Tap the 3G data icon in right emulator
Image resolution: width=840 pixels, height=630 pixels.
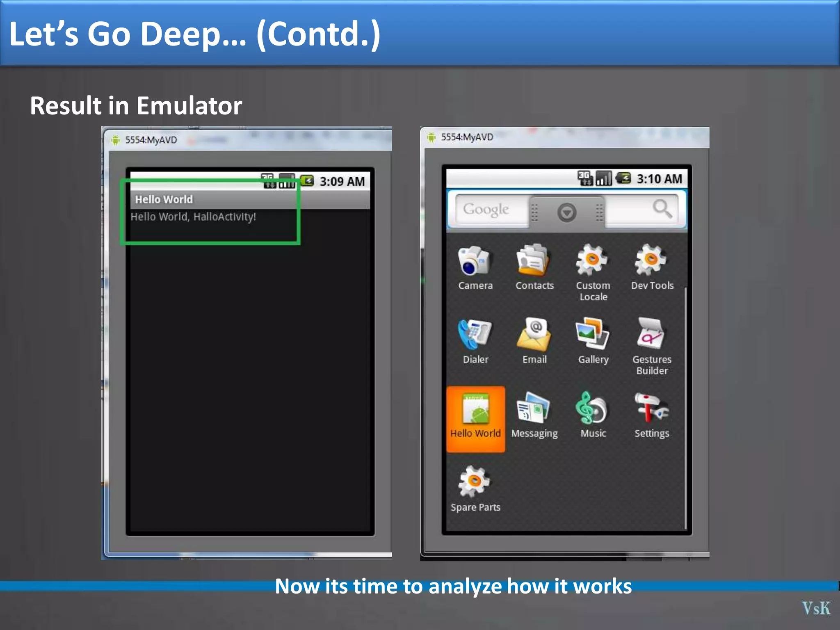tap(584, 178)
